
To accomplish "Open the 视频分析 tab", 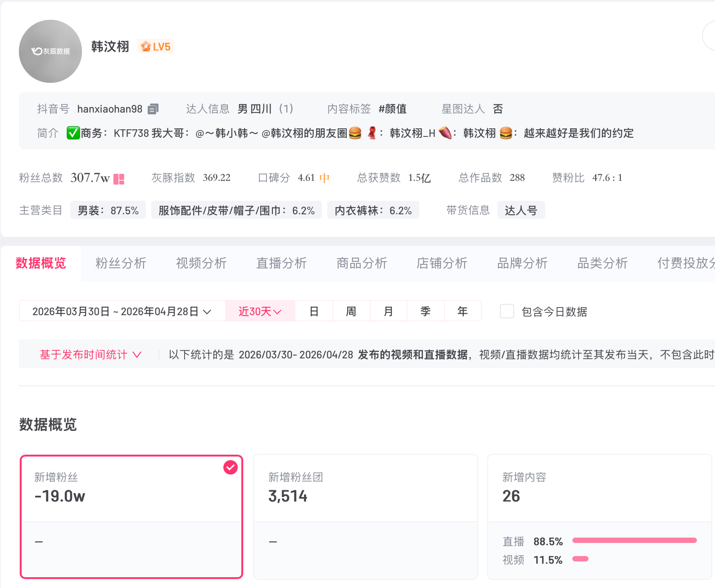I will pos(201,263).
